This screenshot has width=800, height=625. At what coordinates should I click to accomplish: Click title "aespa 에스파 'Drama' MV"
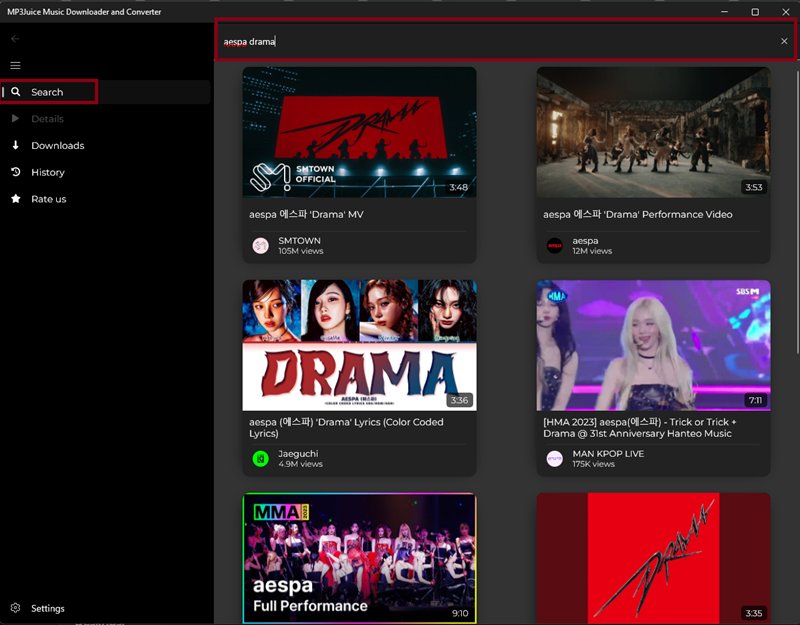coord(306,214)
